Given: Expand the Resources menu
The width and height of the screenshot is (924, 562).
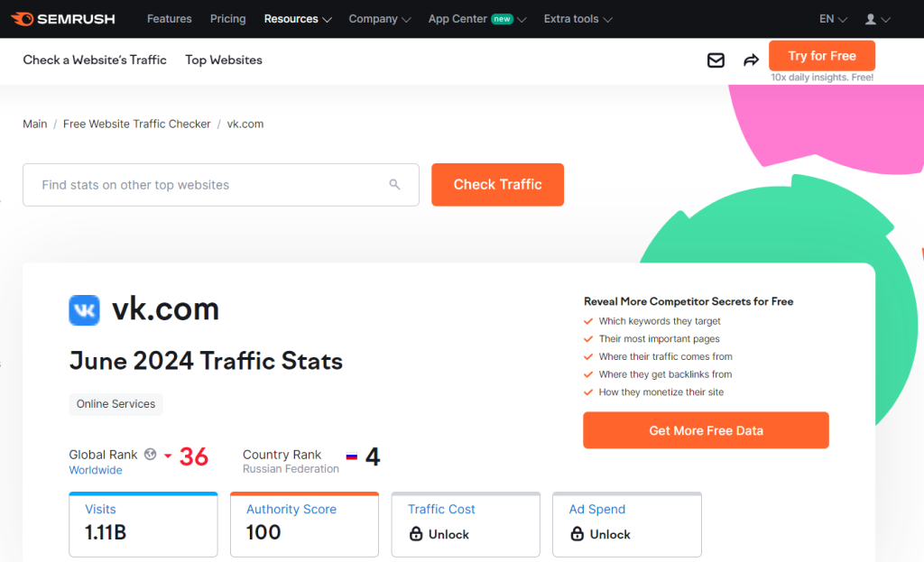Looking at the screenshot, I should (x=298, y=19).
